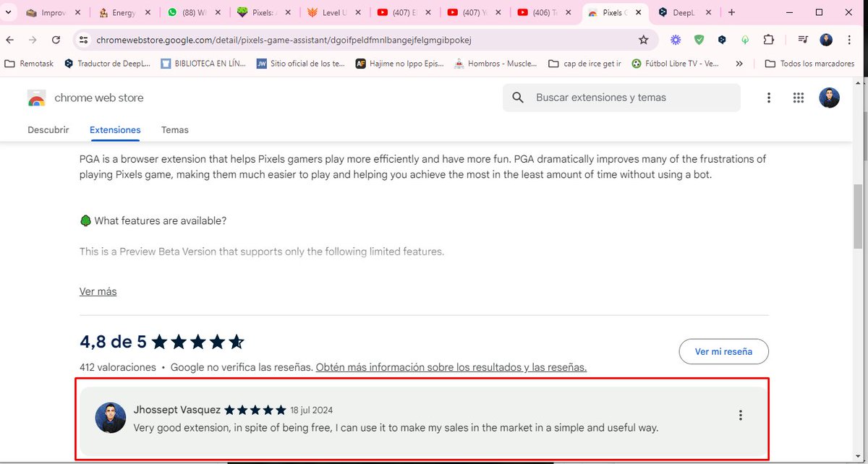
Task: Click the Ver más link
Action: click(98, 291)
